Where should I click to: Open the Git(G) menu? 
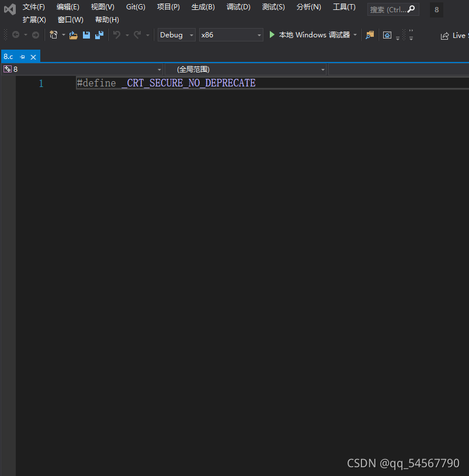[135, 7]
